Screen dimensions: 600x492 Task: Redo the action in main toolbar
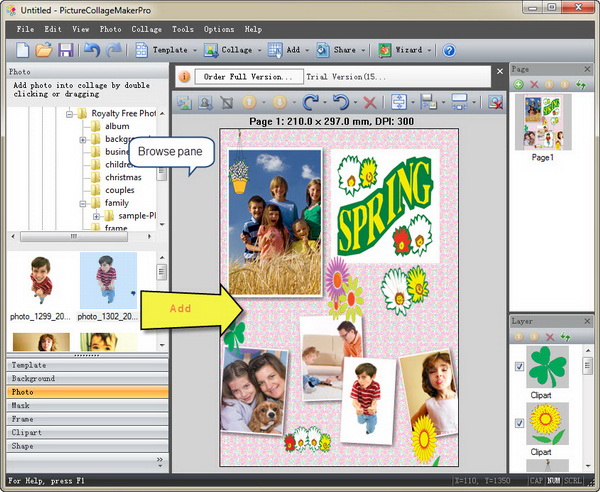114,50
